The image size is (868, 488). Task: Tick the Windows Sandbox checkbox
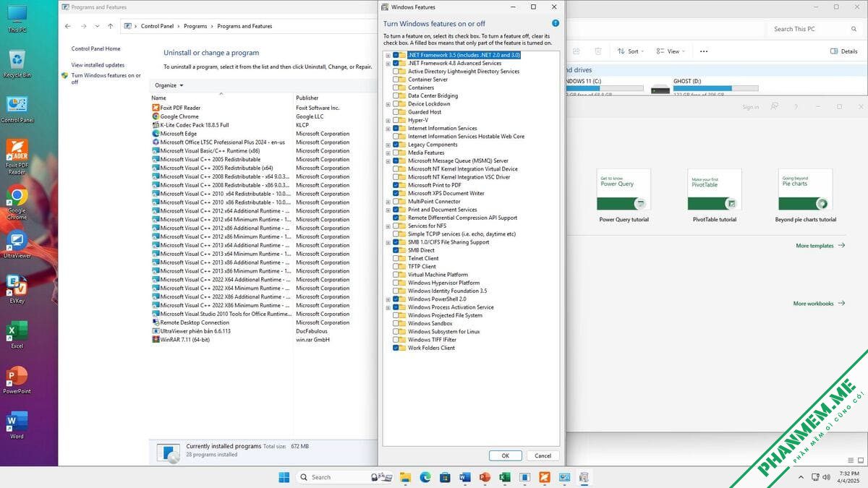396,323
